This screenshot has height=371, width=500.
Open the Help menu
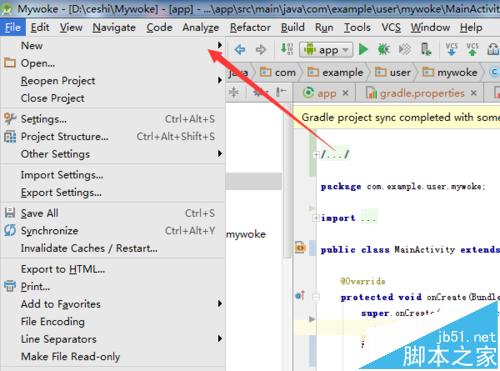471,27
